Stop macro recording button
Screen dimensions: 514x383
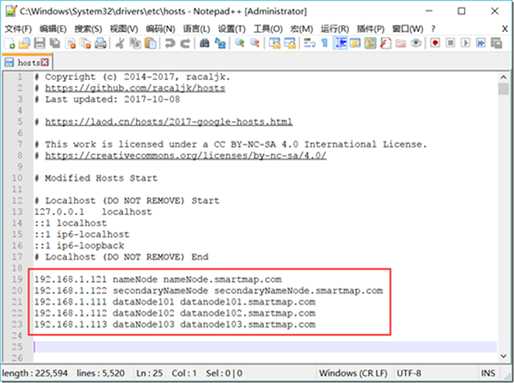pyautogui.click(x=450, y=43)
